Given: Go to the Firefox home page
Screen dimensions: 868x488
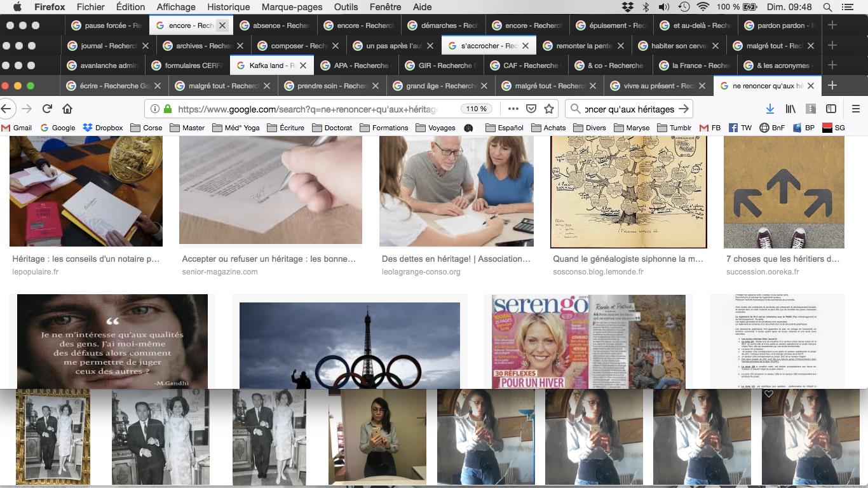Looking at the screenshot, I should [67, 109].
